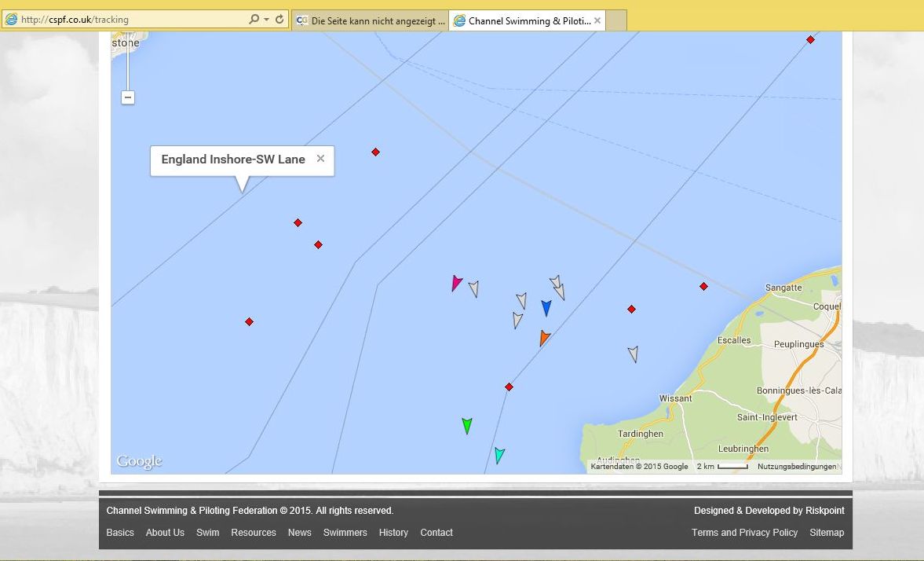Open a new tab via blank tab button
This screenshot has width=924, height=561.
pos(615,20)
